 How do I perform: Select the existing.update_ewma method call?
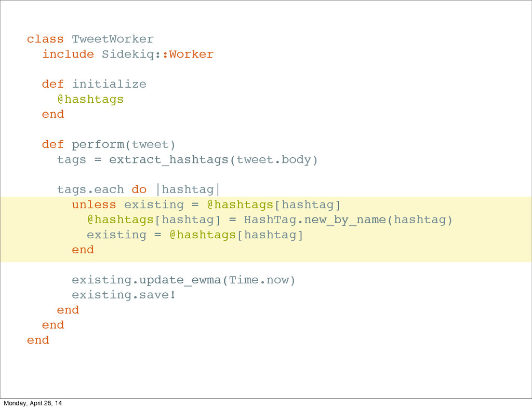coord(147,280)
